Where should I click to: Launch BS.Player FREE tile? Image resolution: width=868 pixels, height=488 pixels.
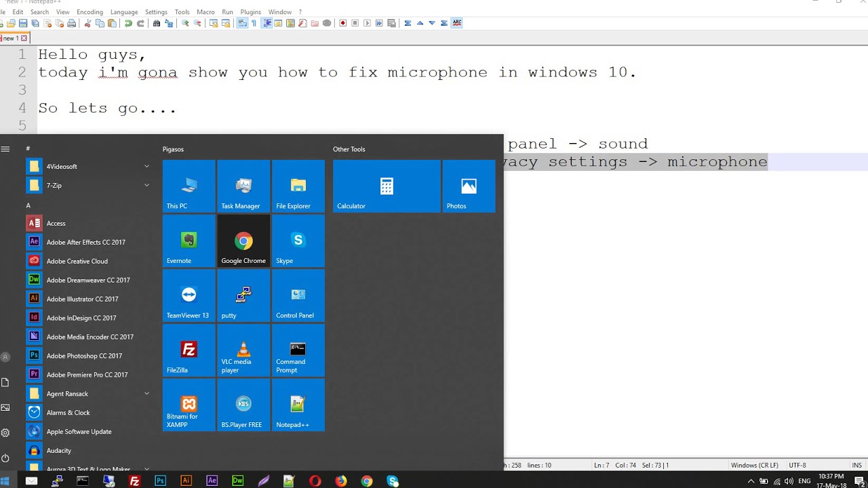click(243, 405)
